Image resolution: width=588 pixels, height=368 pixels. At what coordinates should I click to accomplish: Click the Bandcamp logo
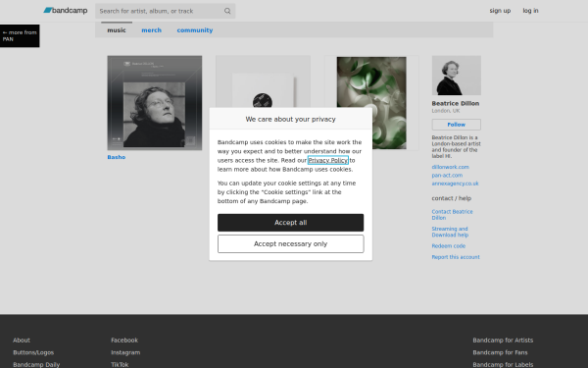(66, 11)
